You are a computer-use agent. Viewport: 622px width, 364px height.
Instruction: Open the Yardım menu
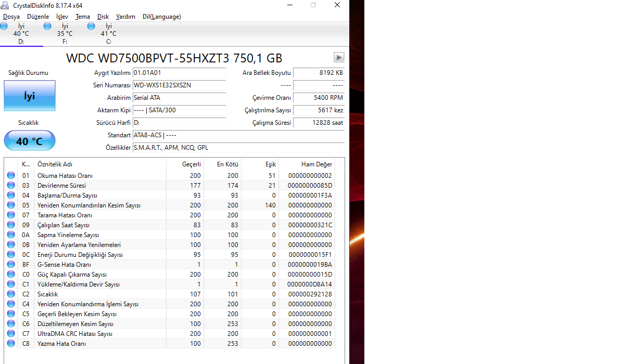point(125,17)
